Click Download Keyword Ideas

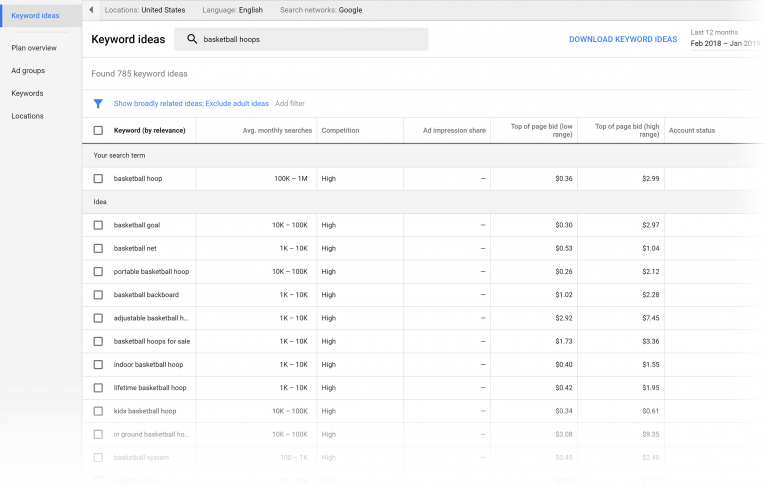click(x=622, y=40)
